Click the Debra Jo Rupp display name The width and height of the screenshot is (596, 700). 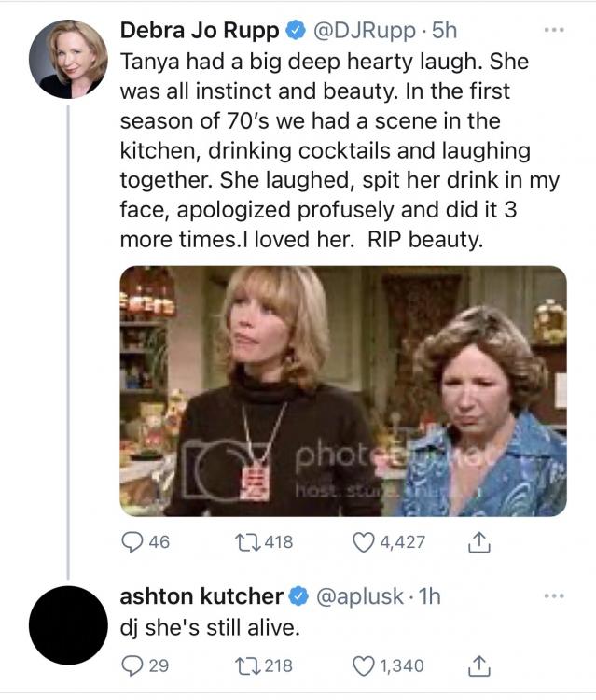[199, 31]
